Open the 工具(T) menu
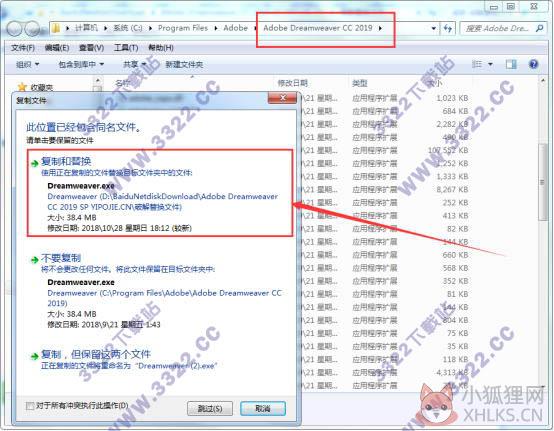 tap(126, 48)
